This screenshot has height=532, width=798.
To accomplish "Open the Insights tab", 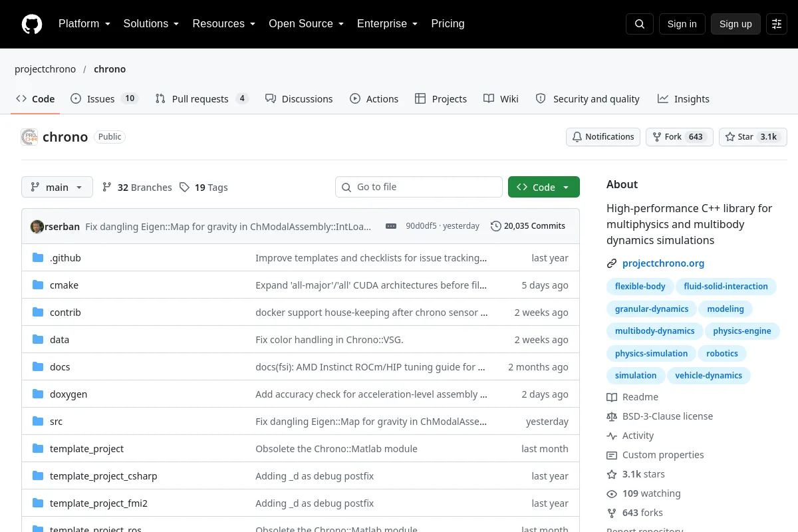I will click(684, 98).
